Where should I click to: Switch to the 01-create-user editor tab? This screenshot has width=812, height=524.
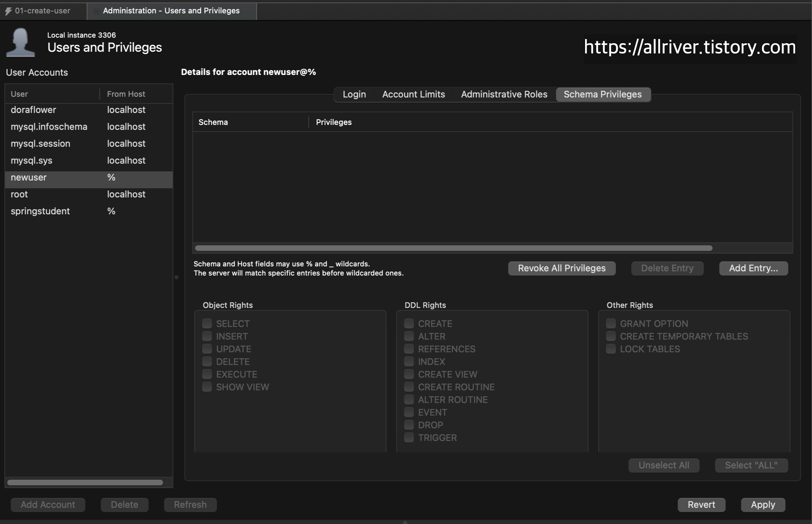43,11
